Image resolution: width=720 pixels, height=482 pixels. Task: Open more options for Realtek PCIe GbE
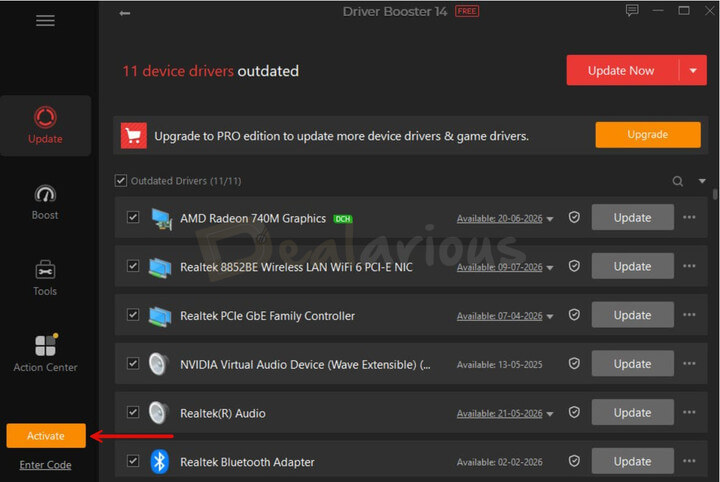tap(689, 314)
